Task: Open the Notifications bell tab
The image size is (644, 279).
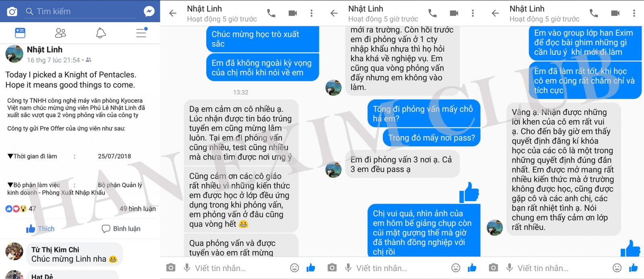Action: pos(101,33)
